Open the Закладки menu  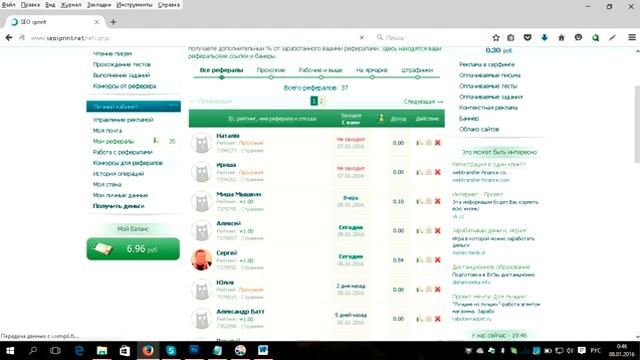point(99,4)
